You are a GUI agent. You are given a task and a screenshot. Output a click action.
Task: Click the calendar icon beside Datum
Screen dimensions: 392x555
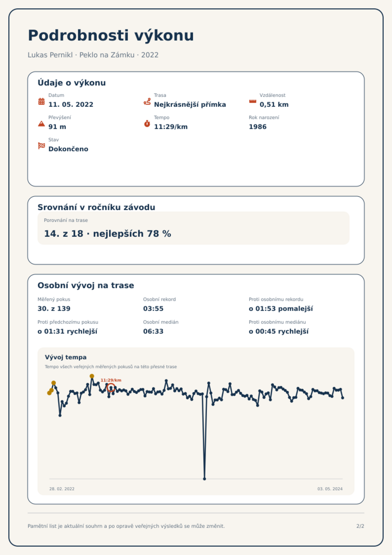click(x=41, y=101)
